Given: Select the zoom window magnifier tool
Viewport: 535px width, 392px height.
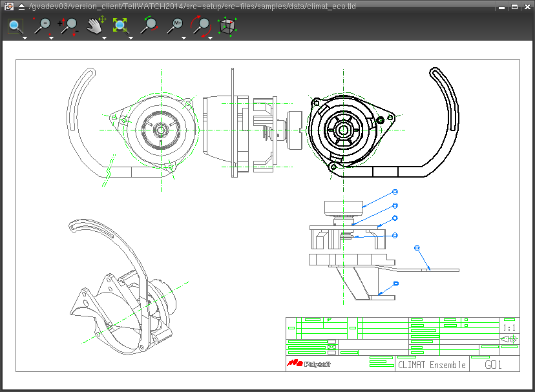Looking at the screenshot, I should click(x=16, y=26).
